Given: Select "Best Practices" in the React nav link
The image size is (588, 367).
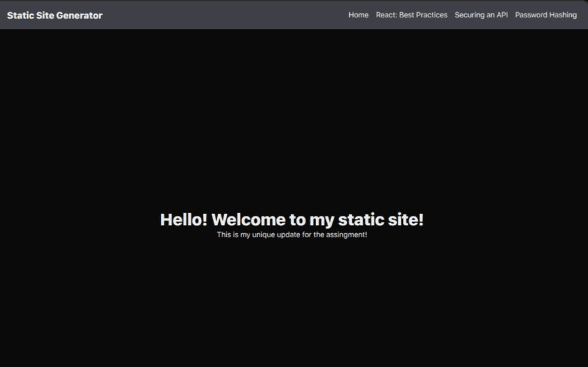Looking at the screenshot, I should point(423,15).
